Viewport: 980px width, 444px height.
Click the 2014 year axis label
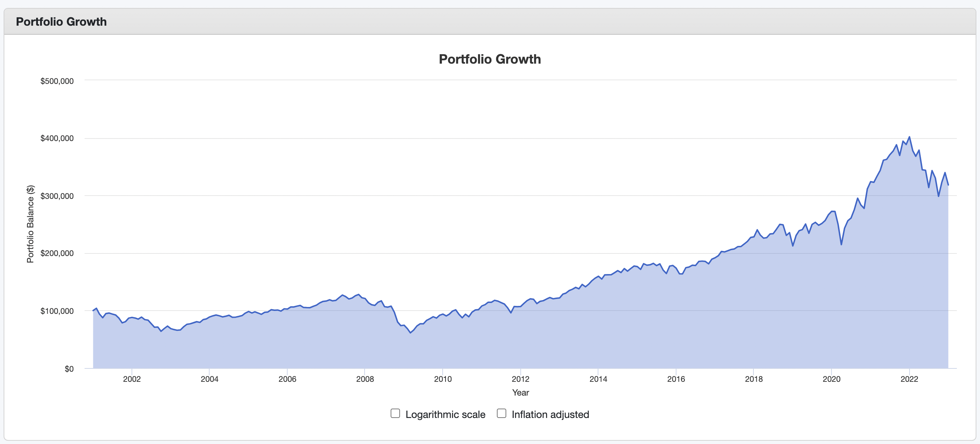pyautogui.click(x=598, y=379)
